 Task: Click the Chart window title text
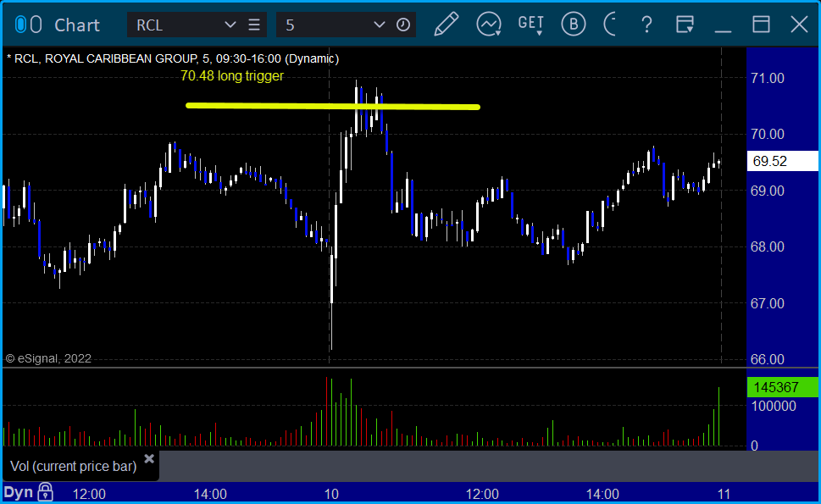[77, 25]
